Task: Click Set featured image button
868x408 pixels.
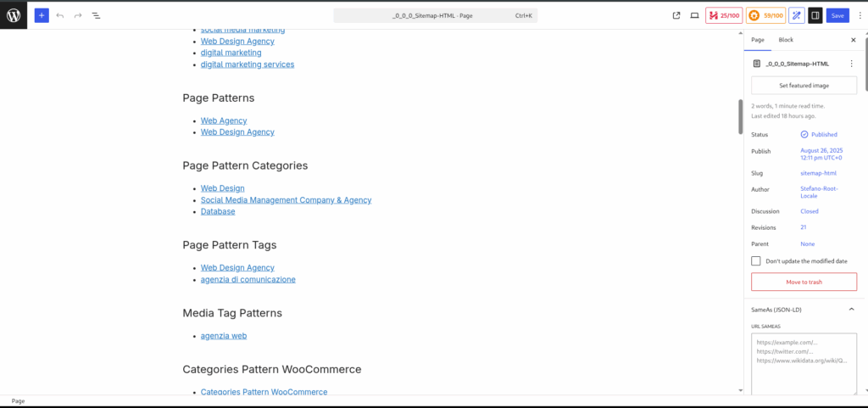Action: [804, 86]
